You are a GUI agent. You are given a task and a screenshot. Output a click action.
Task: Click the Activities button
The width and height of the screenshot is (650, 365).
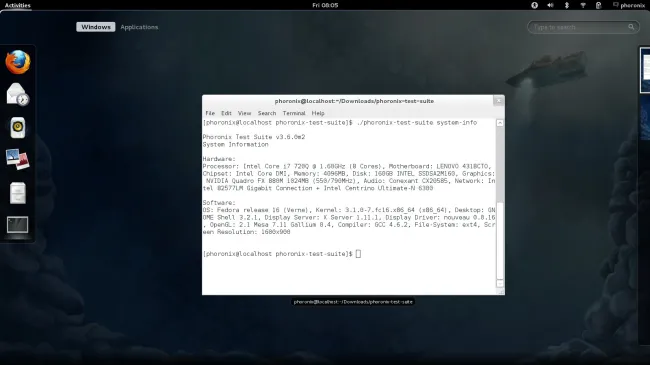click(x=17, y=5)
